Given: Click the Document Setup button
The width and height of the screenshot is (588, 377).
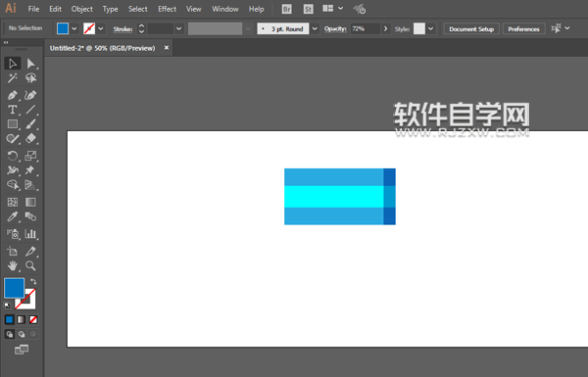Looking at the screenshot, I should 471,28.
